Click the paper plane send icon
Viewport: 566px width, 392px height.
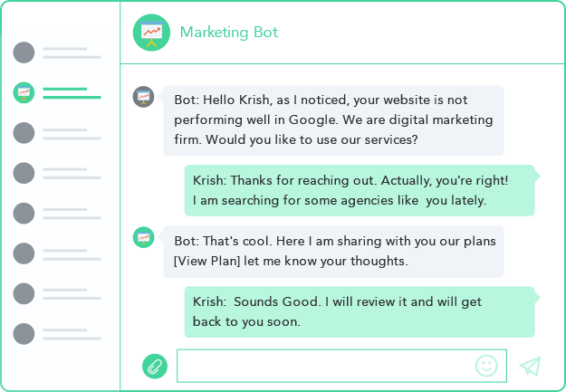(530, 366)
